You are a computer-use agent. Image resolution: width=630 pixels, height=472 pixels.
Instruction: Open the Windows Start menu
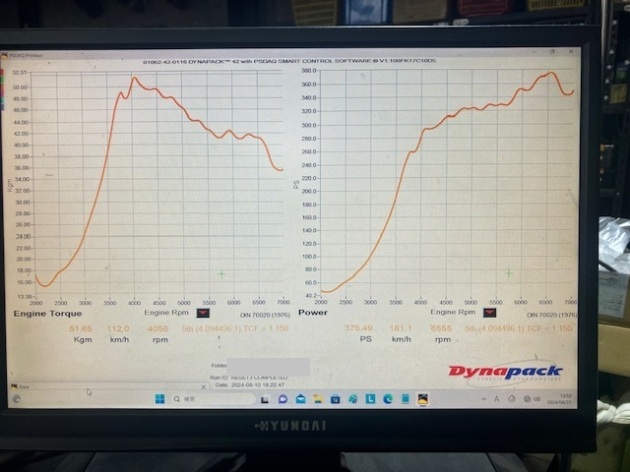[x=160, y=399]
